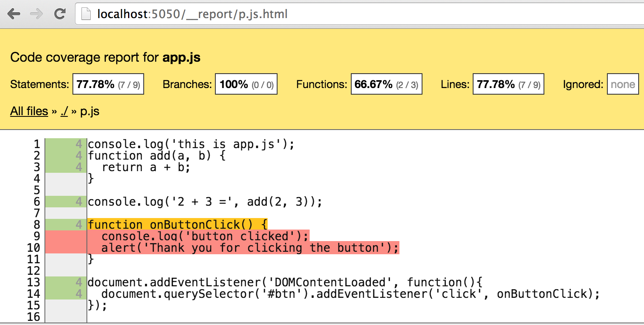Click hit count 4 on line 6
The width and height of the screenshot is (644, 325).
point(79,202)
